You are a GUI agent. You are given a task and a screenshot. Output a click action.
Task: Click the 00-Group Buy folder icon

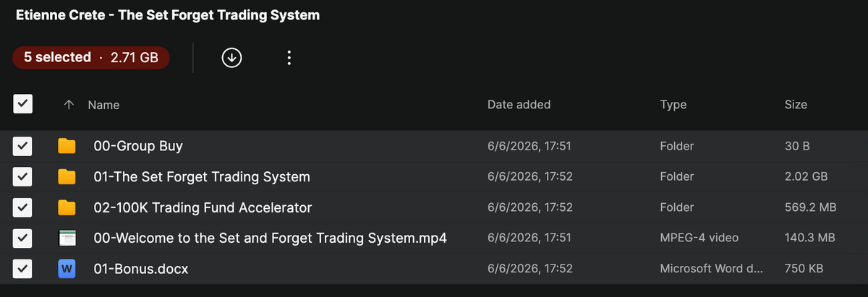point(67,146)
